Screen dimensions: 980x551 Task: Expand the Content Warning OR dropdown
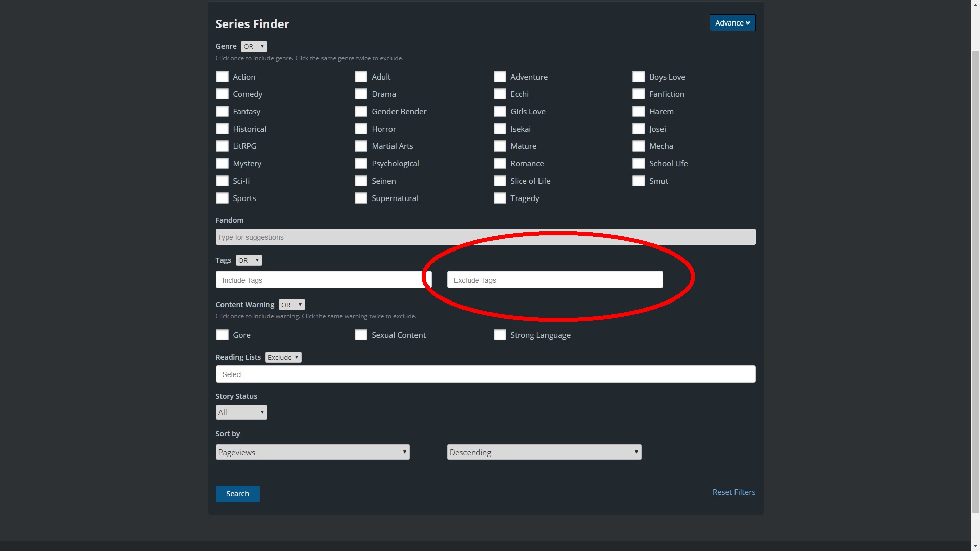click(291, 305)
